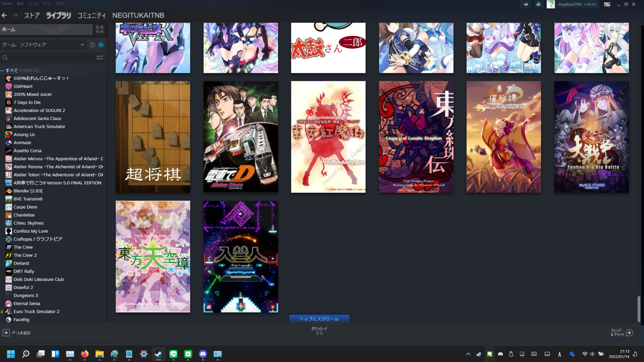This screenshot has height=362, width=644.
Task: Open advanced filter settings icon
Action: click(x=100, y=58)
